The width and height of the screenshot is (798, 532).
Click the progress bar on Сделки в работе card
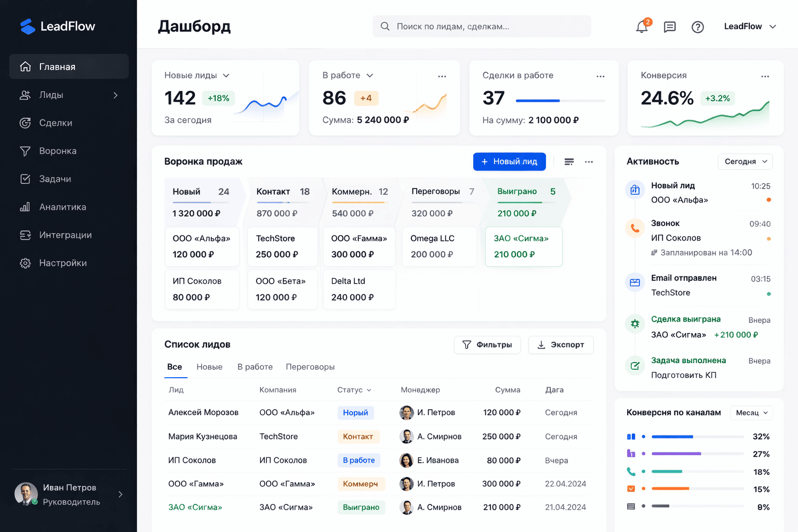coord(560,101)
